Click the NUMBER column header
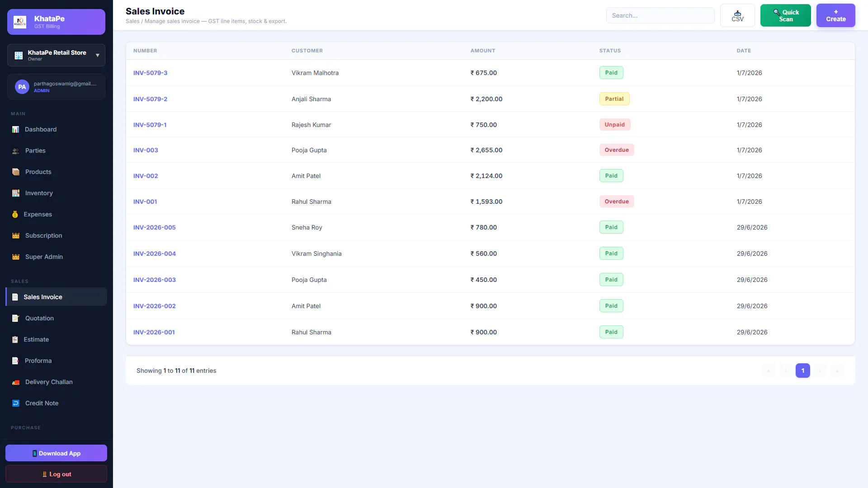This screenshot has height=488, width=868. point(145,51)
